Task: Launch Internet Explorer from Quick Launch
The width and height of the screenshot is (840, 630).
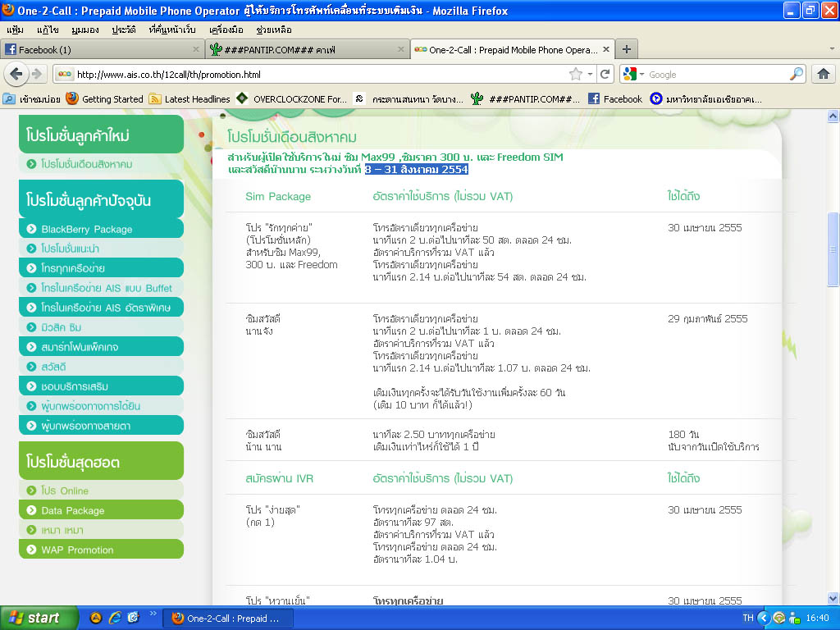Action: 115,618
